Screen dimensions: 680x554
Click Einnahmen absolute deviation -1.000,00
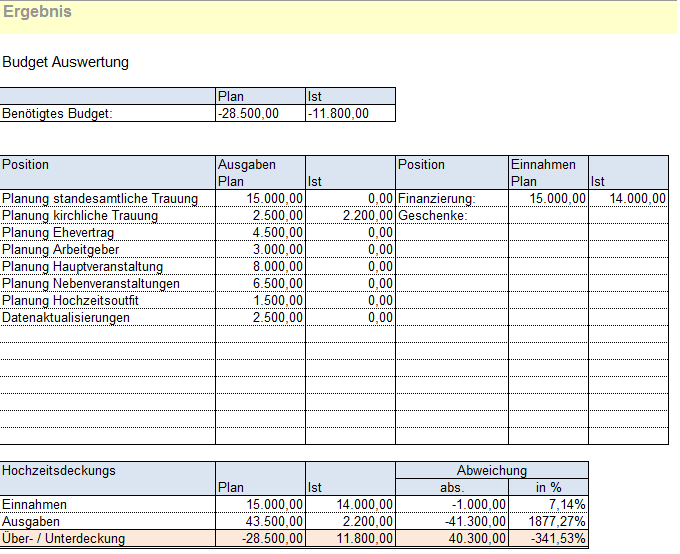[451, 505]
